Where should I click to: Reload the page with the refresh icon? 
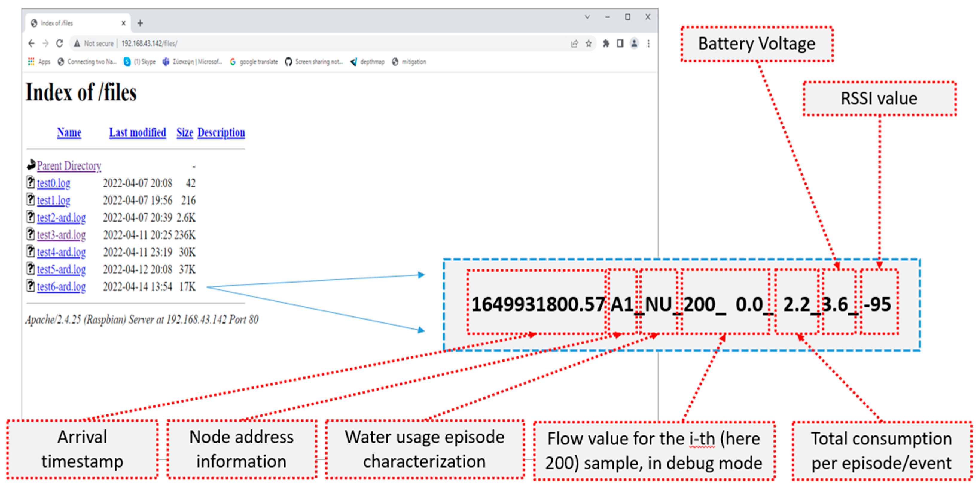click(60, 43)
